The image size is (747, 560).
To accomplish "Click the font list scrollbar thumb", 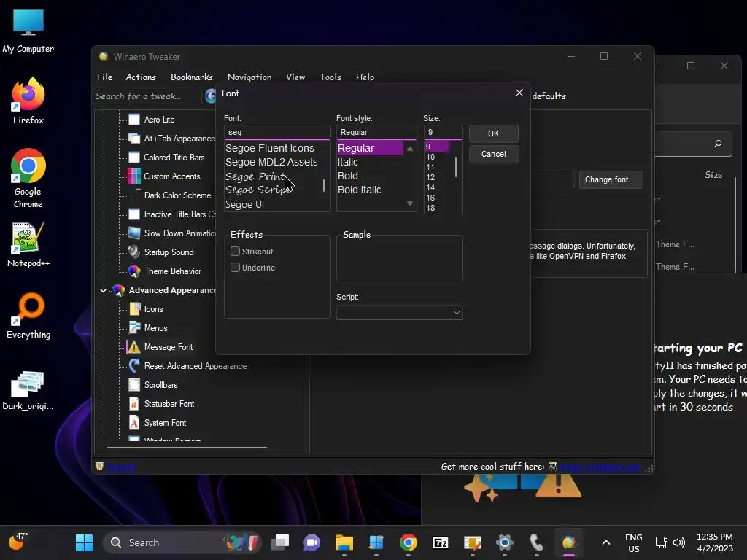I will tap(324, 185).
